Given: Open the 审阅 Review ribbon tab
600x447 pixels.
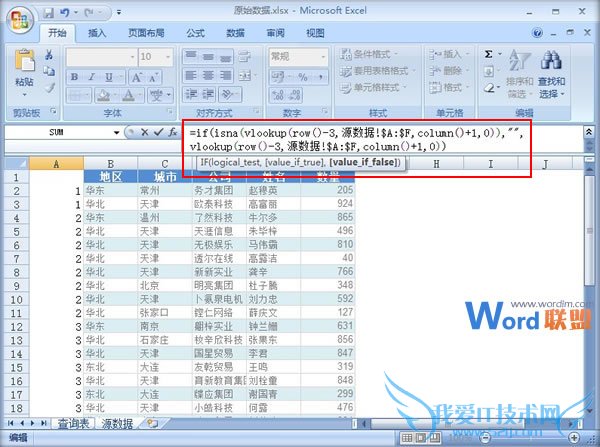Looking at the screenshot, I should click(x=276, y=33).
